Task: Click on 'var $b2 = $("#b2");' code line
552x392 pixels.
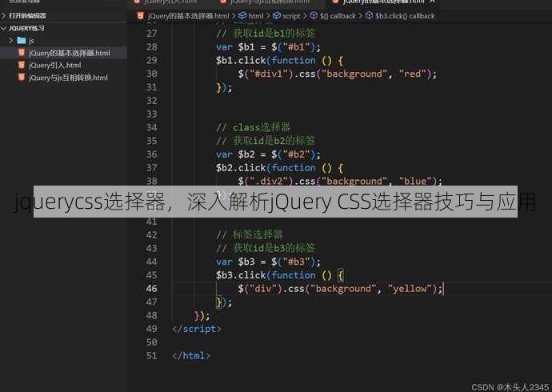Action: tap(268, 154)
